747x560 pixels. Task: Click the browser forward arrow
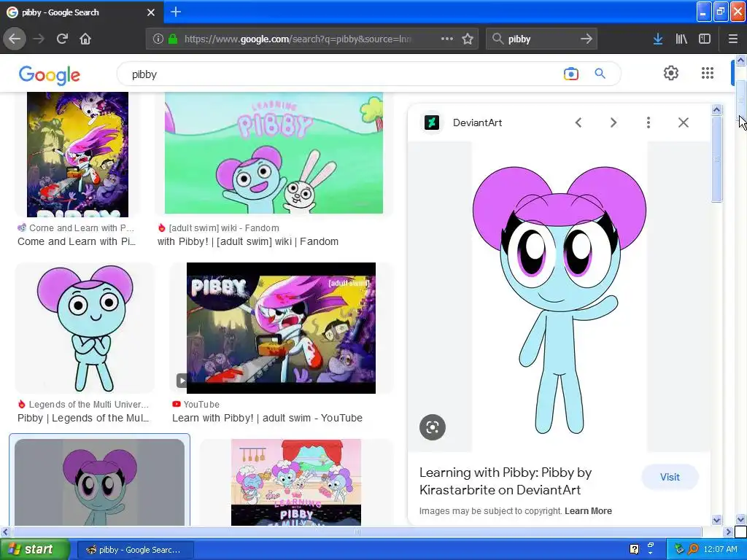point(39,39)
